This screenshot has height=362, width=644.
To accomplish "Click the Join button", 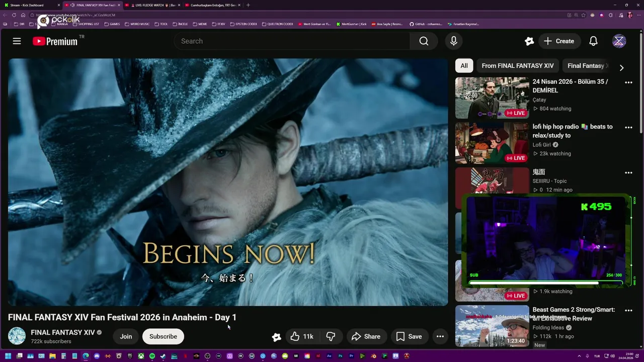I will point(126,336).
